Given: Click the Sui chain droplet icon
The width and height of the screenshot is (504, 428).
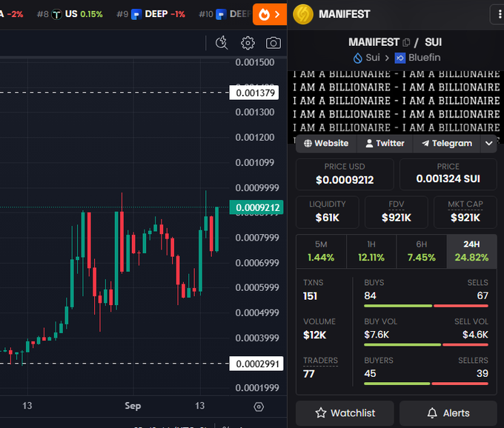Looking at the screenshot, I should click(358, 58).
